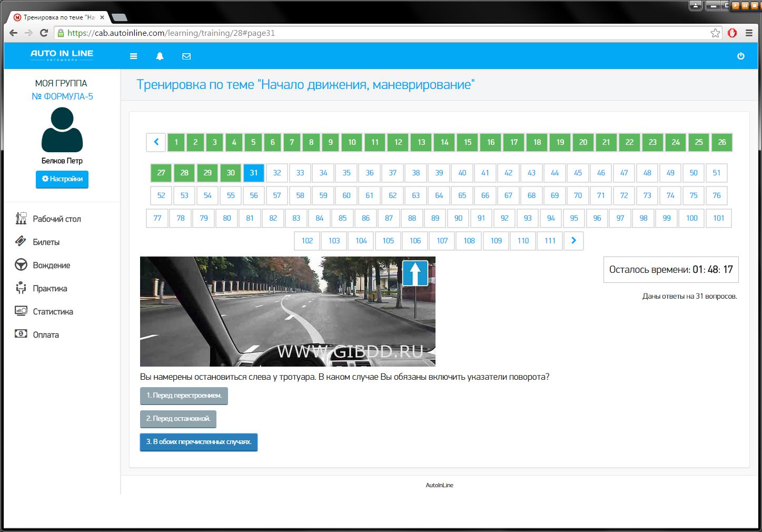The image size is (762, 532).
Task: Open Вождение menu item
Action: [52, 265]
